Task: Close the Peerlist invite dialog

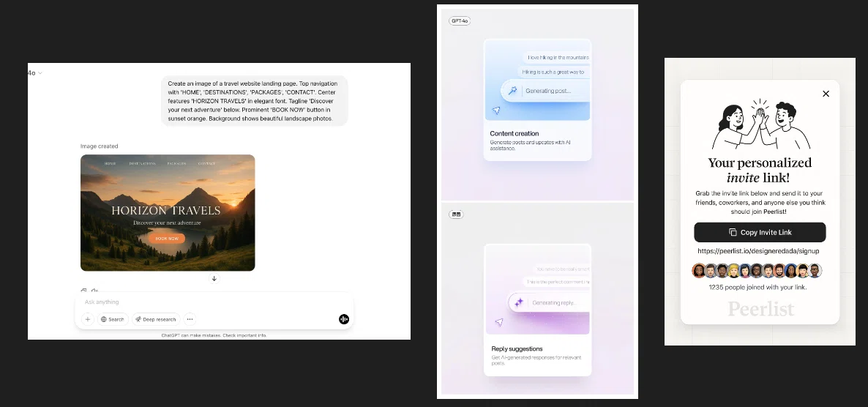Action: pos(826,94)
